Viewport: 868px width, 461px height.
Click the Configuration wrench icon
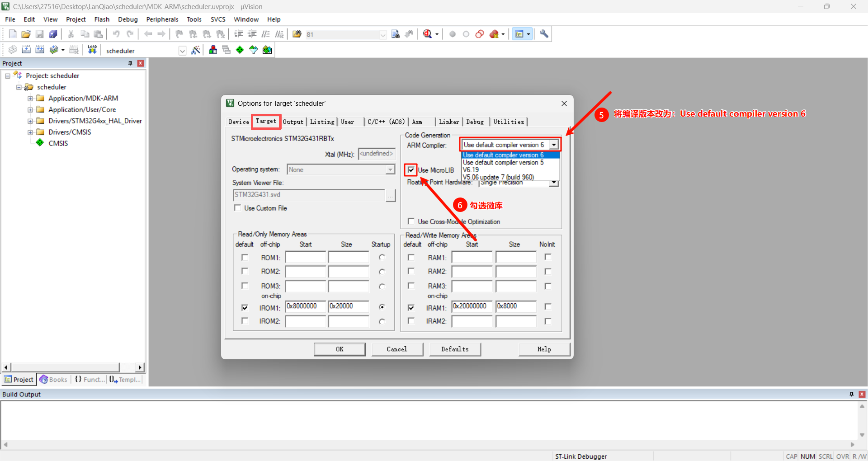(544, 34)
